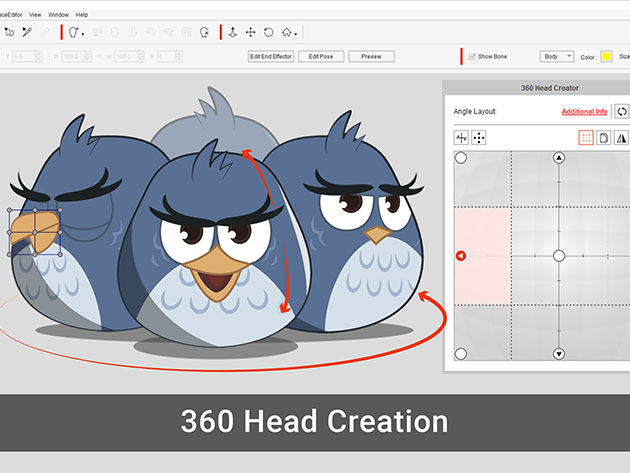Select the add bone pen tool
The image size is (630, 473).
pos(27,32)
